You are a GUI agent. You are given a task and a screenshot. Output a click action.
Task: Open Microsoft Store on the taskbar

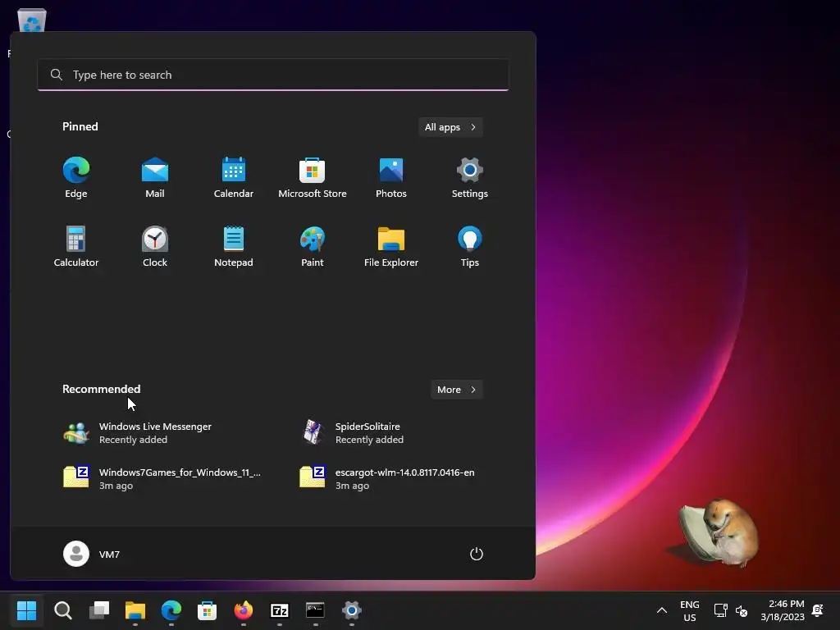point(208,610)
